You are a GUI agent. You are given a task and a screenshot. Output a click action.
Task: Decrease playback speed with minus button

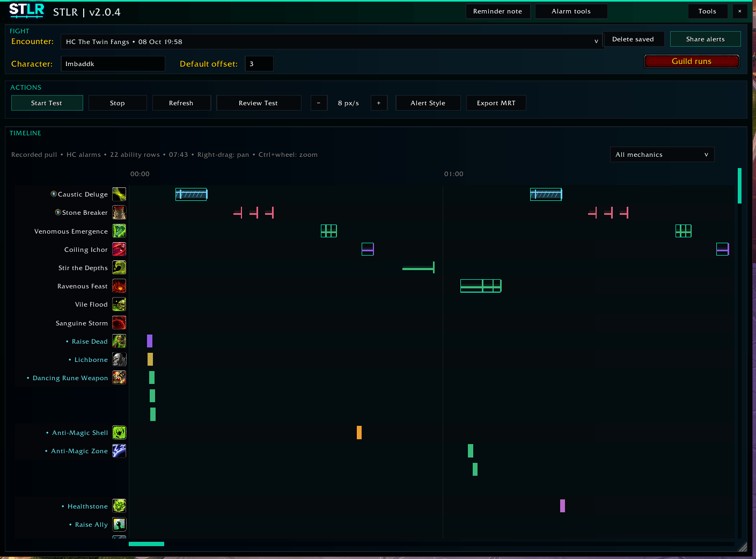click(x=319, y=103)
